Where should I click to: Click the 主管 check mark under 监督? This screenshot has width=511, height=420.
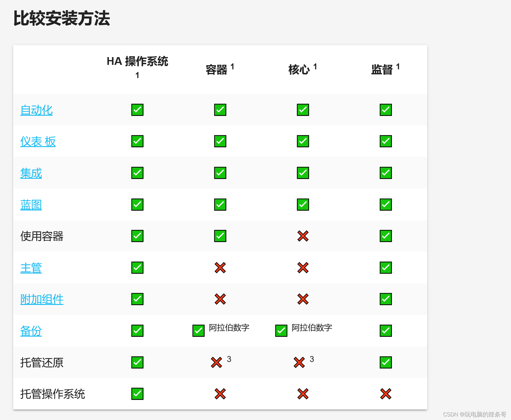[x=386, y=268]
